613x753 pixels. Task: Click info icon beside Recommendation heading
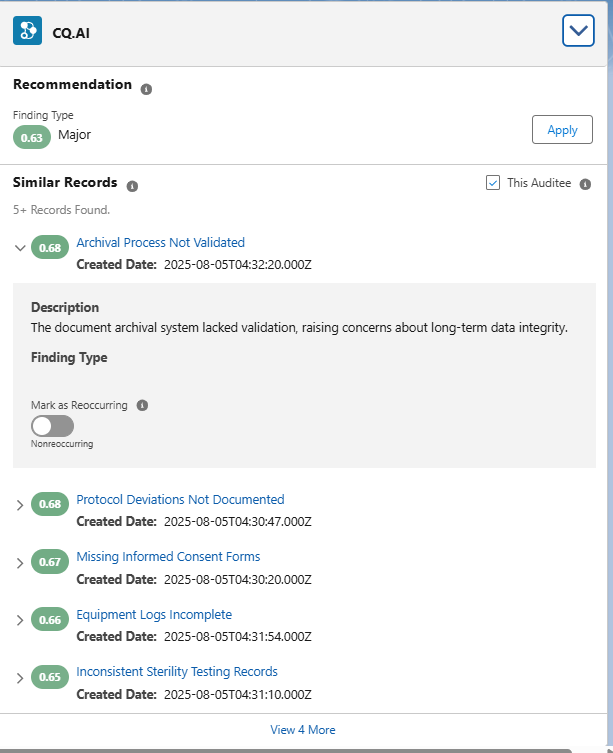[x=146, y=89]
